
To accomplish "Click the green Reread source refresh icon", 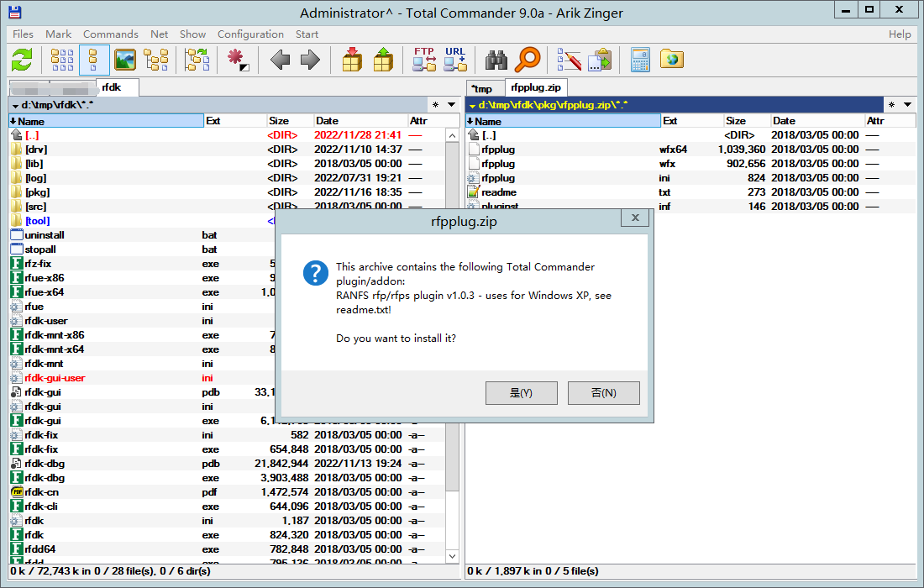I will tap(22, 60).
